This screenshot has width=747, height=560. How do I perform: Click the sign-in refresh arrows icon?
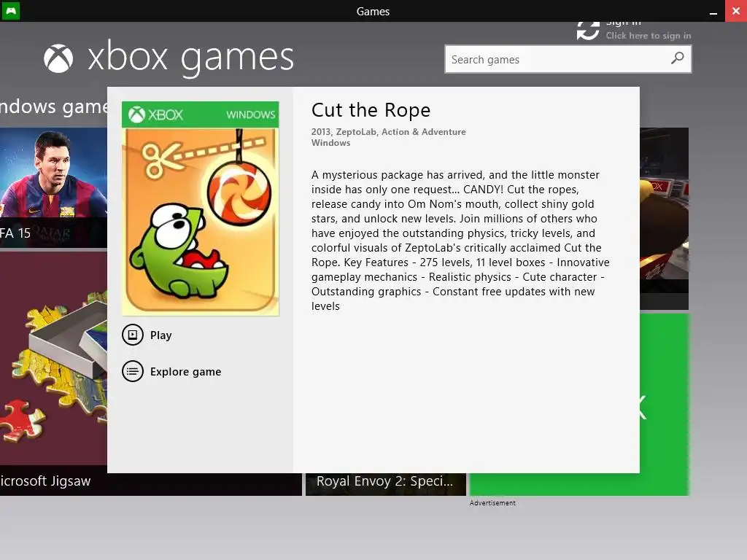(x=588, y=31)
